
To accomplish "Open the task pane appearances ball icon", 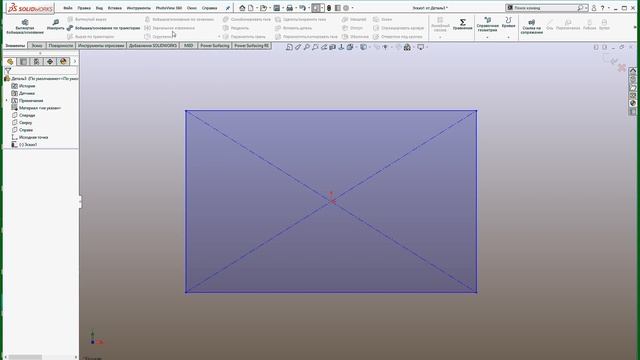I will pos(633,103).
